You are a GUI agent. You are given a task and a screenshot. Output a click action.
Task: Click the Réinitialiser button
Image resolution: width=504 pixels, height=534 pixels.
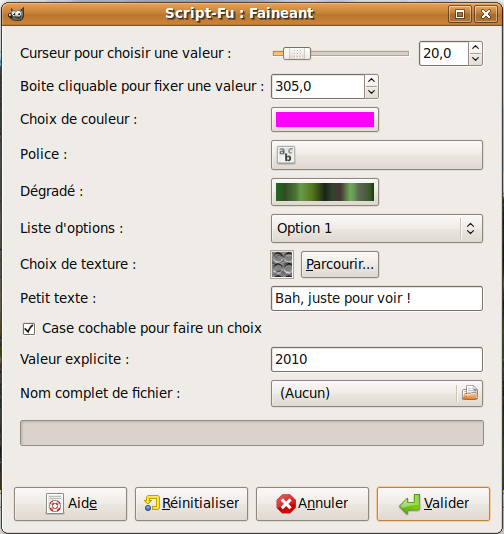point(191,504)
